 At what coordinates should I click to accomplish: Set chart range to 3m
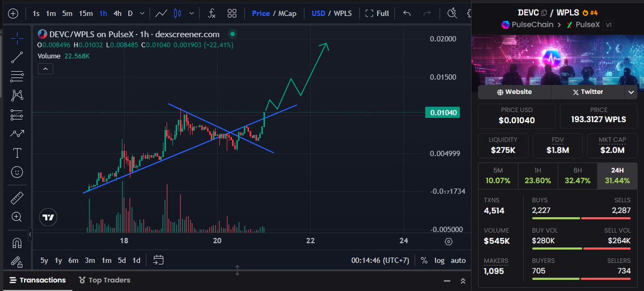90,260
